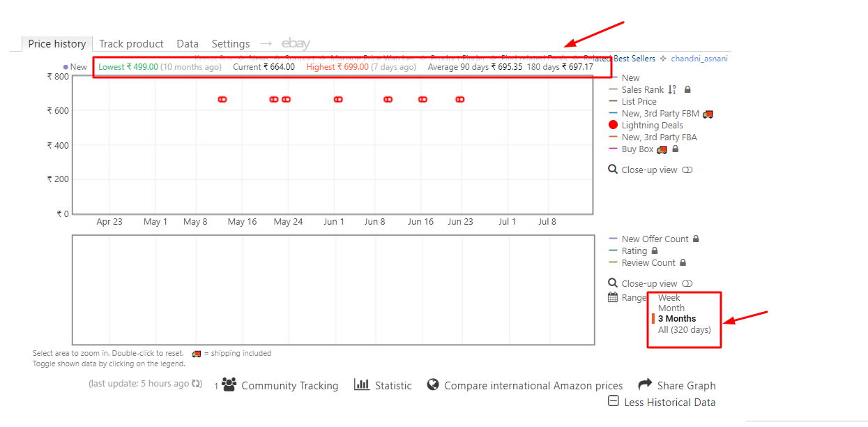Viewport: 868px width, 427px height.
Task: Toggle Review Count legend entry
Action: (648, 263)
